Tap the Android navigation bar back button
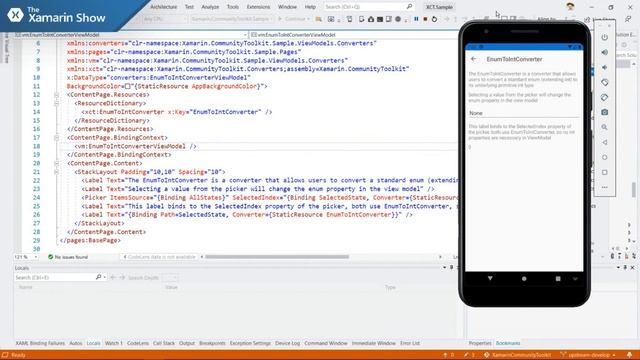Image resolution: width=640 pixels, height=360 pixels. [490, 278]
